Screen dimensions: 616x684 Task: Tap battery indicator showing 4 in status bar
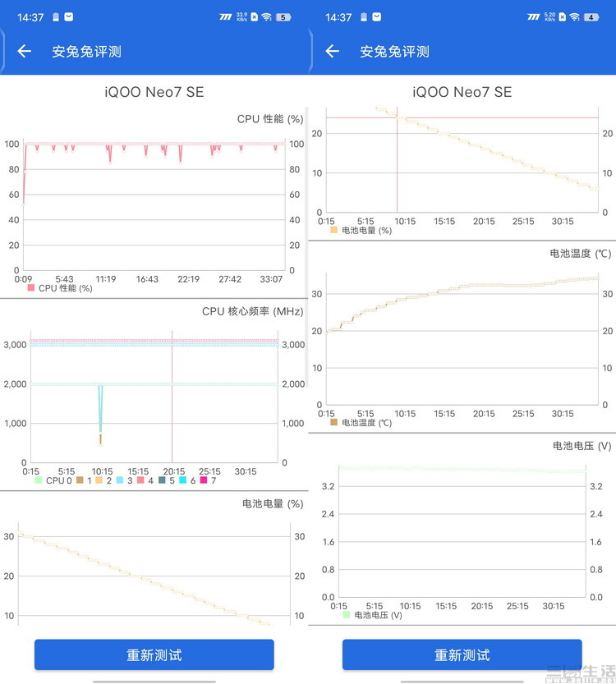[591, 16]
